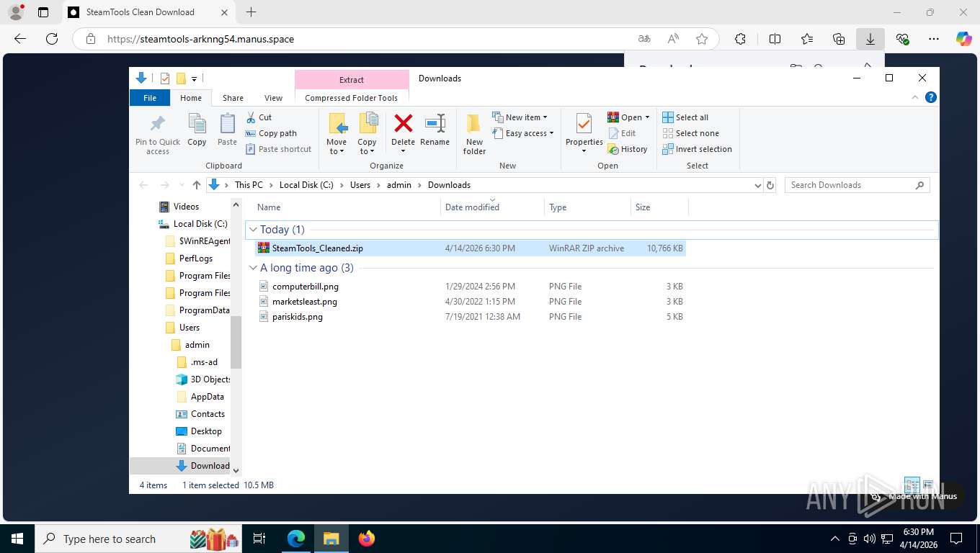Select the Home ribbon tab
Viewport: 980px width, 553px height.
point(191,98)
